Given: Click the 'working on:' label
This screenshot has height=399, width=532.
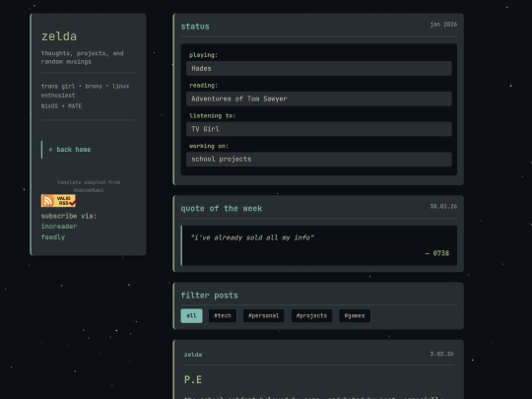Looking at the screenshot, I should pyautogui.click(x=209, y=146).
